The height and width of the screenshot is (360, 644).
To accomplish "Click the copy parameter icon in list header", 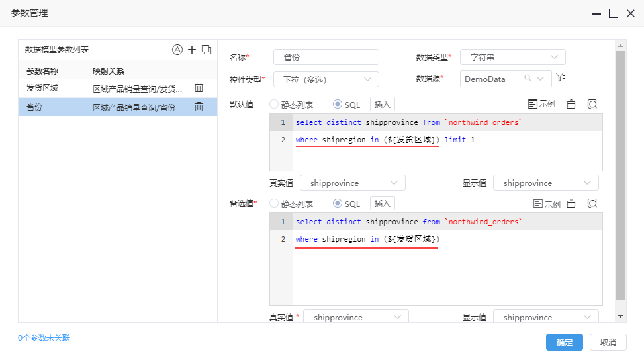I will pyautogui.click(x=207, y=50).
